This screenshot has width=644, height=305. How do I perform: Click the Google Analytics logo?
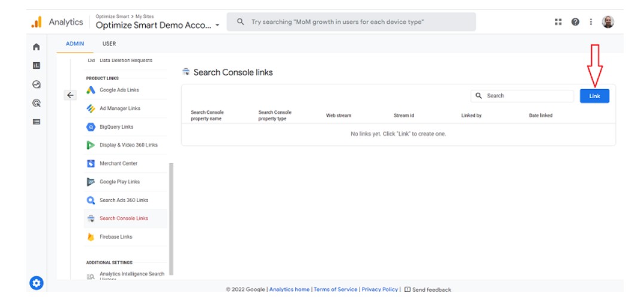36,22
